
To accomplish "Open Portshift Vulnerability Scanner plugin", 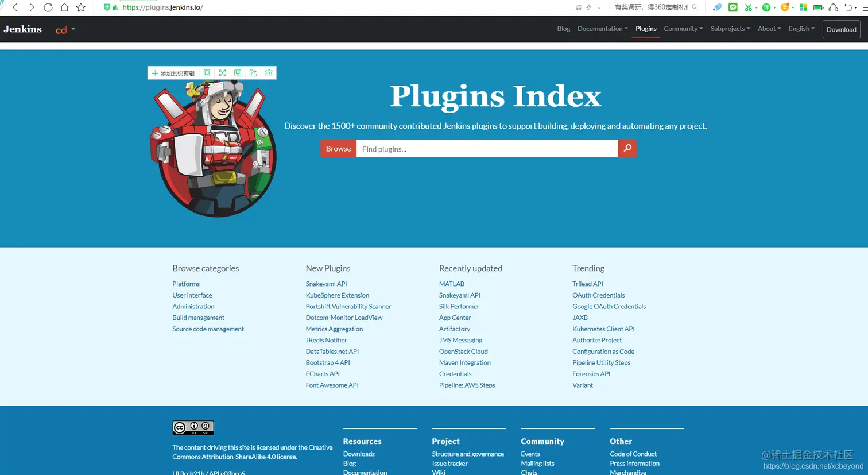I will (x=348, y=307).
